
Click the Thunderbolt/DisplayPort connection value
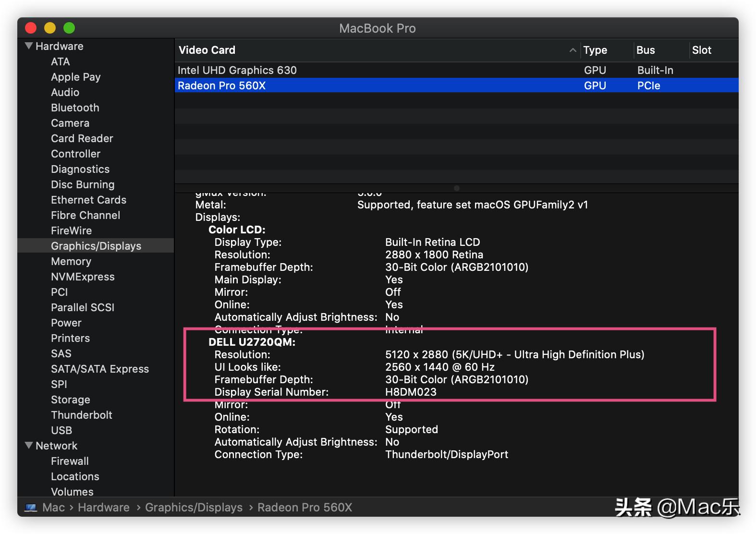point(447,454)
